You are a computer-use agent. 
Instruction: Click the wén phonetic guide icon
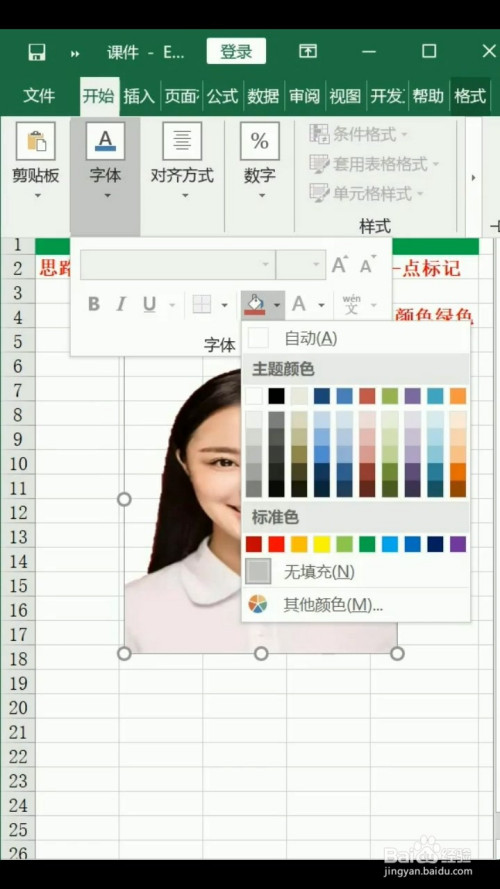coord(351,304)
